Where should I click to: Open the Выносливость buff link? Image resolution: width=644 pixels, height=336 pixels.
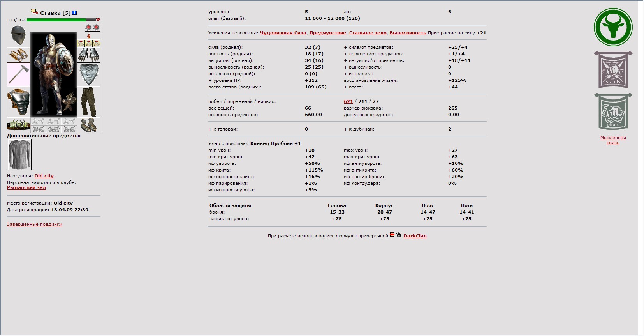[408, 33]
